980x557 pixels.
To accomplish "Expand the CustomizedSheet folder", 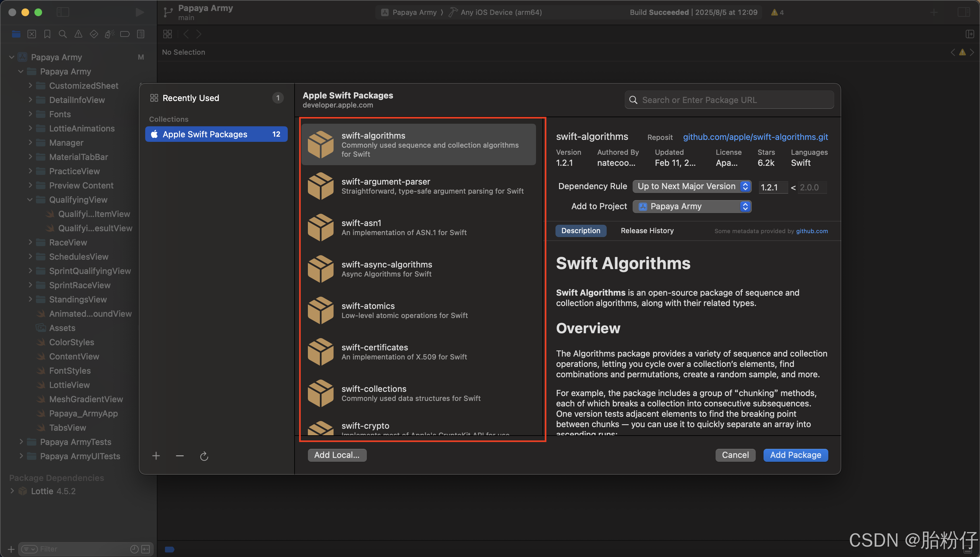I will tap(30, 86).
